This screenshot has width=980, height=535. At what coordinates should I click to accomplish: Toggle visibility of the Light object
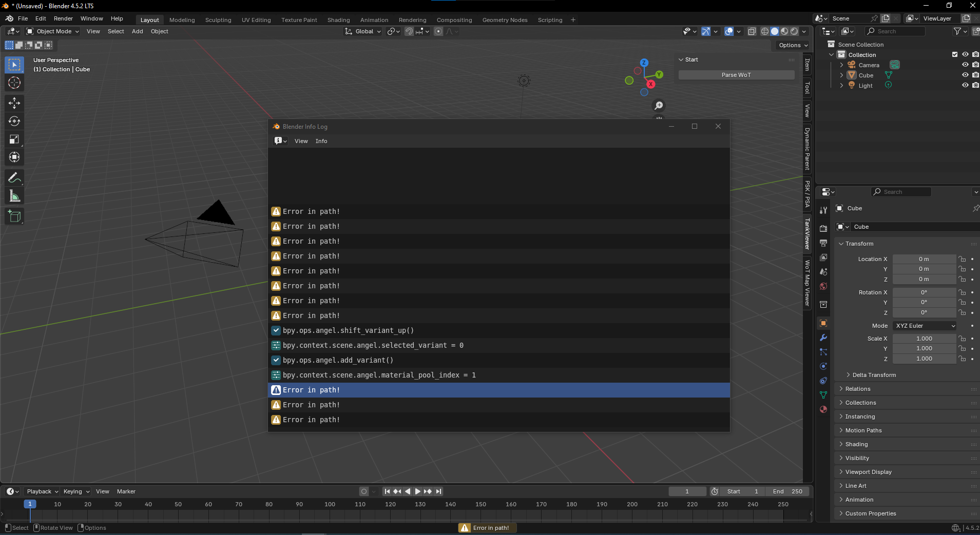[965, 85]
